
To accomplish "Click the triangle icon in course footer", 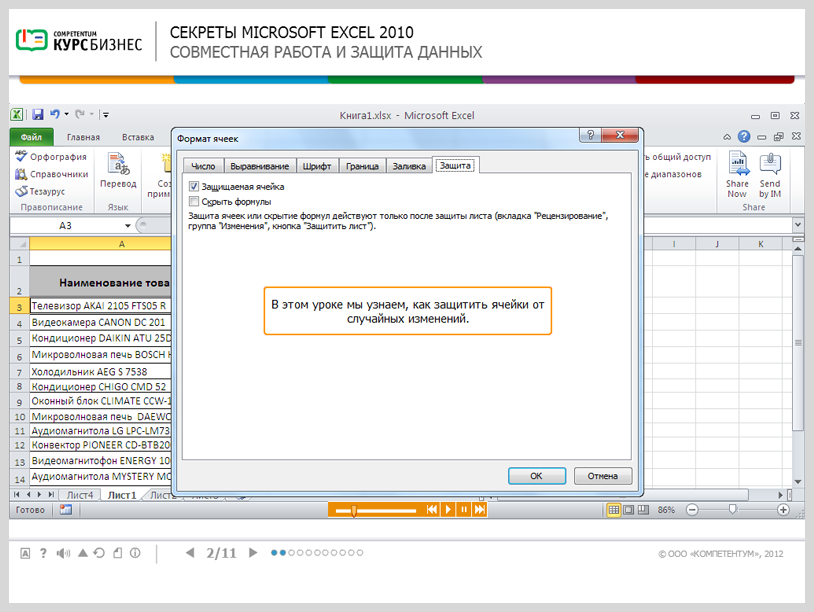I will coord(83,553).
